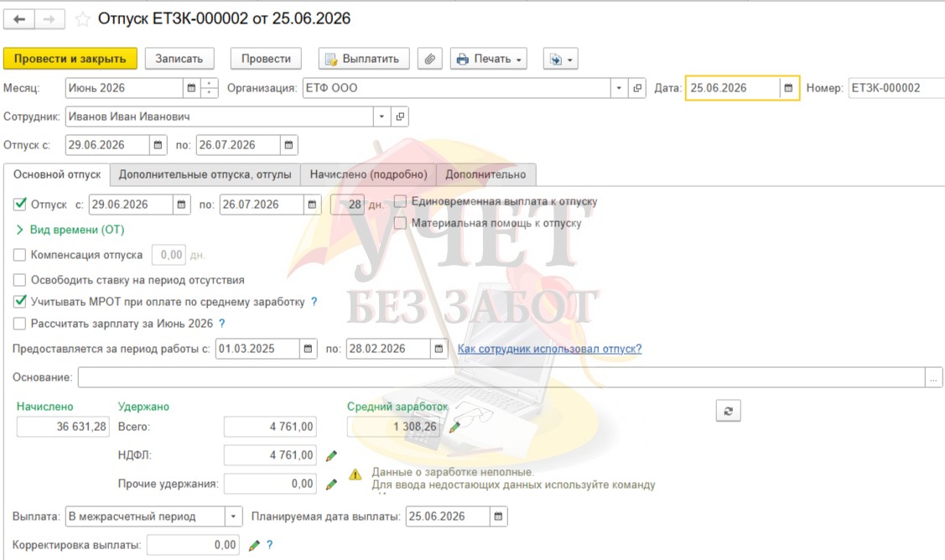
Task: Open calendar for the Дата field
Action: pyautogui.click(x=787, y=88)
